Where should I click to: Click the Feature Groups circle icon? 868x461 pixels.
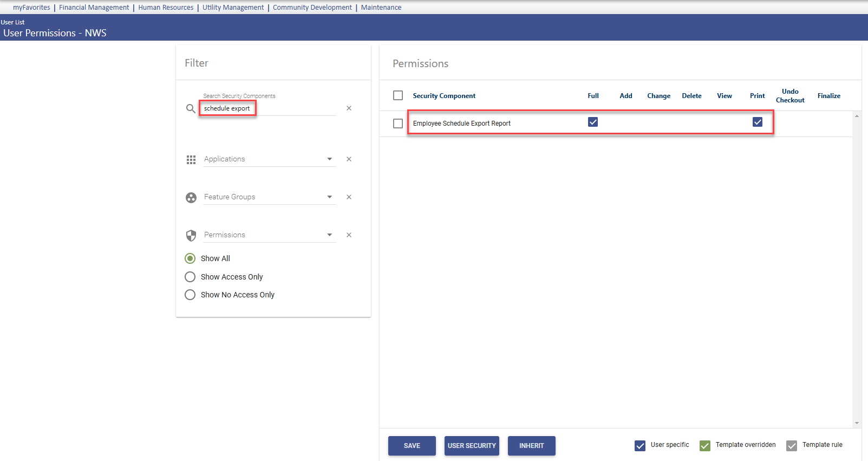(191, 198)
